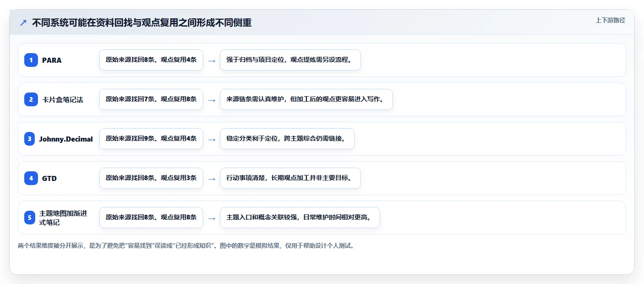The width and height of the screenshot is (644, 284).
Task: Click the result 强于归档与项目定位，观点提炼需另设流程。
Action: (290, 60)
